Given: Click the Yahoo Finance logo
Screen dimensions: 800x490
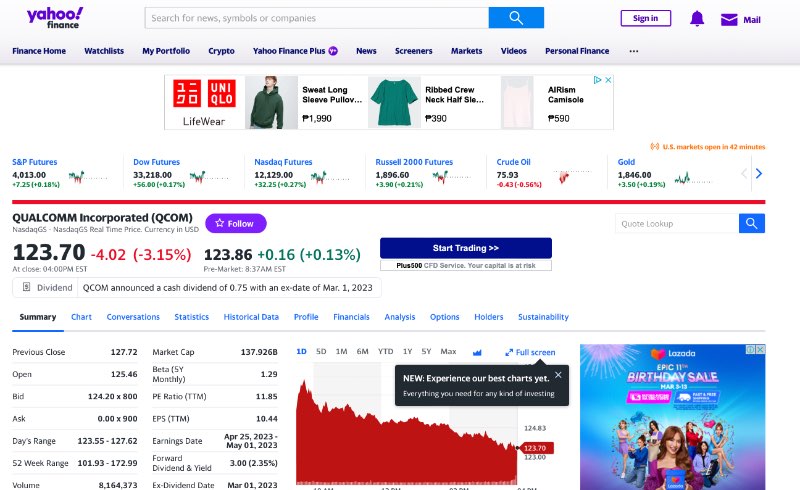Looking at the screenshot, I should 55,18.
